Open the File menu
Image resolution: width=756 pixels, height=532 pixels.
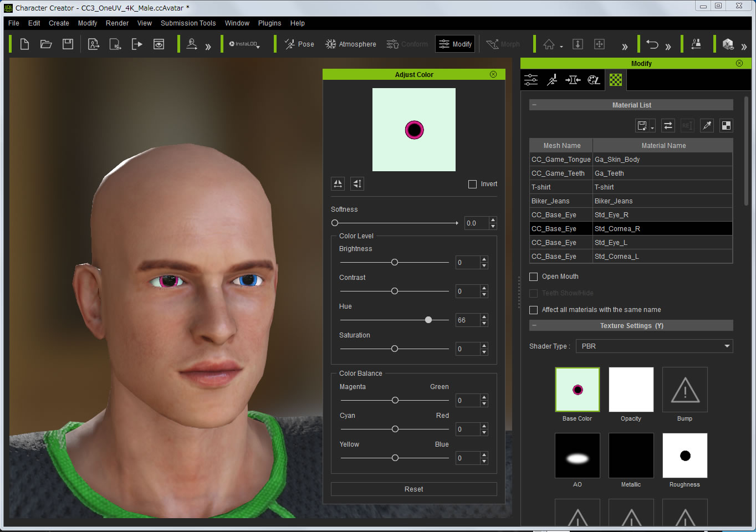click(14, 23)
